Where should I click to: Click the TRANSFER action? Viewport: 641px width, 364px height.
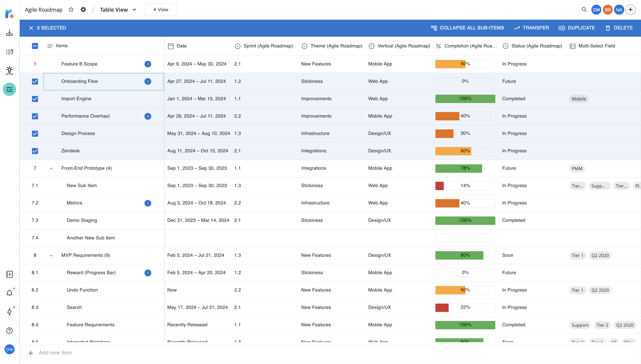pyautogui.click(x=531, y=28)
